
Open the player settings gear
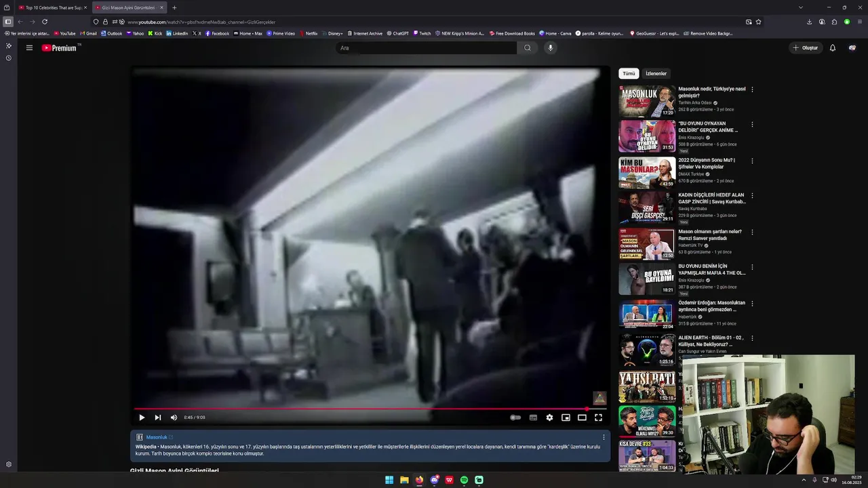click(x=549, y=418)
